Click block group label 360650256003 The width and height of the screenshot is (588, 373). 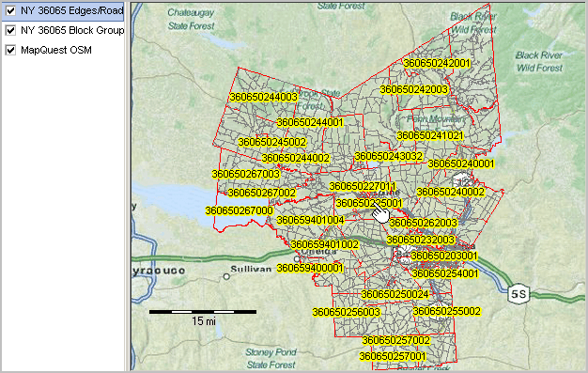[346, 312]
